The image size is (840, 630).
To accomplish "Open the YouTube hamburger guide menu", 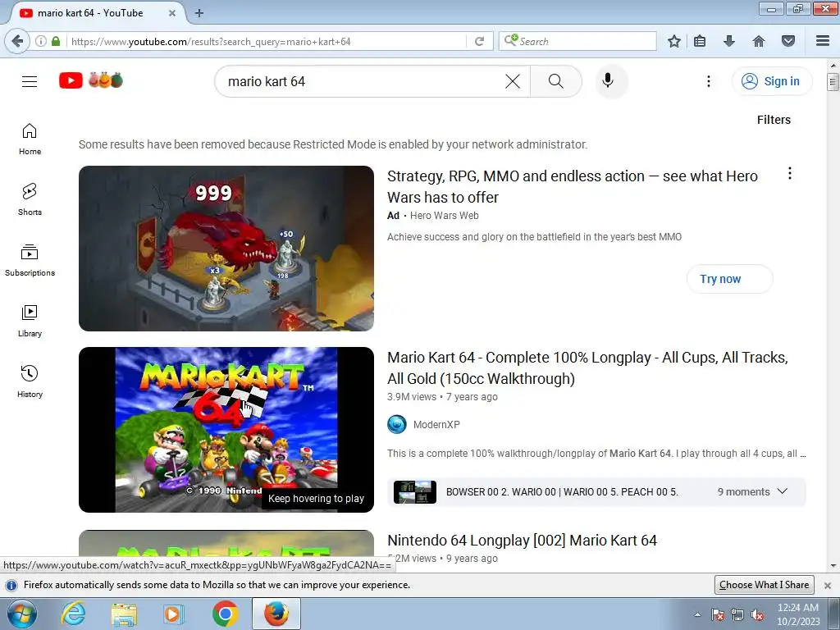I will coord(30,81).
